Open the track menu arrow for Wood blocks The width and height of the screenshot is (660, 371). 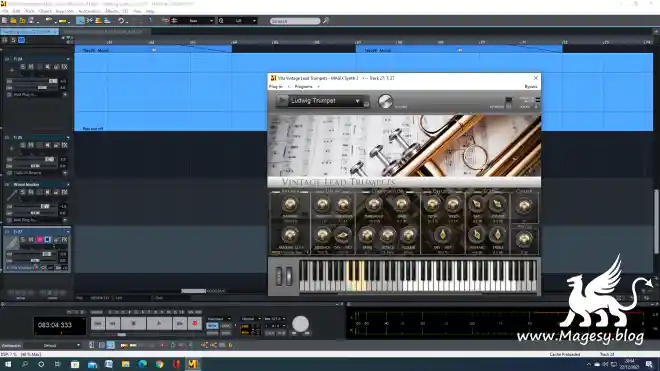coord(68,184)
